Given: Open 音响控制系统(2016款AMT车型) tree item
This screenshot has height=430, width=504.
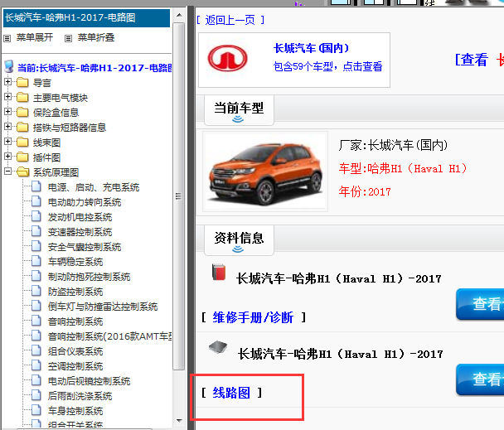Looking at the screenshot, I should pyautogui.click(x=109, y=336).
